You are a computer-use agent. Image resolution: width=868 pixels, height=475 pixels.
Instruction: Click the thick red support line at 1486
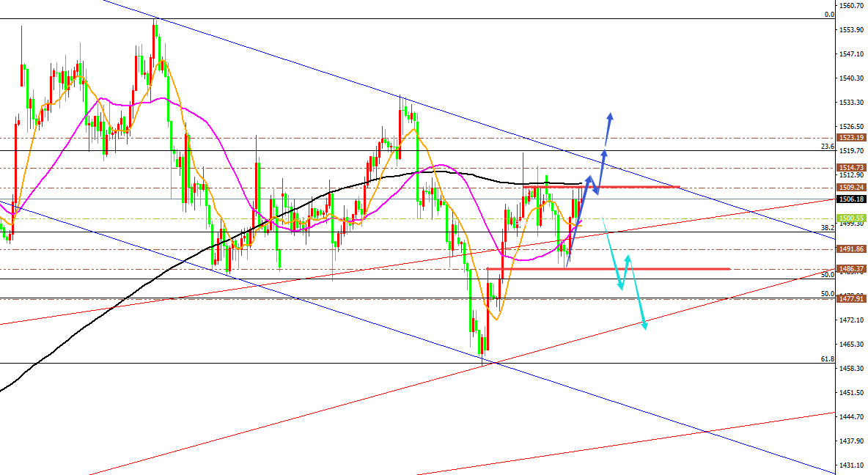click(x=660, y=269)
